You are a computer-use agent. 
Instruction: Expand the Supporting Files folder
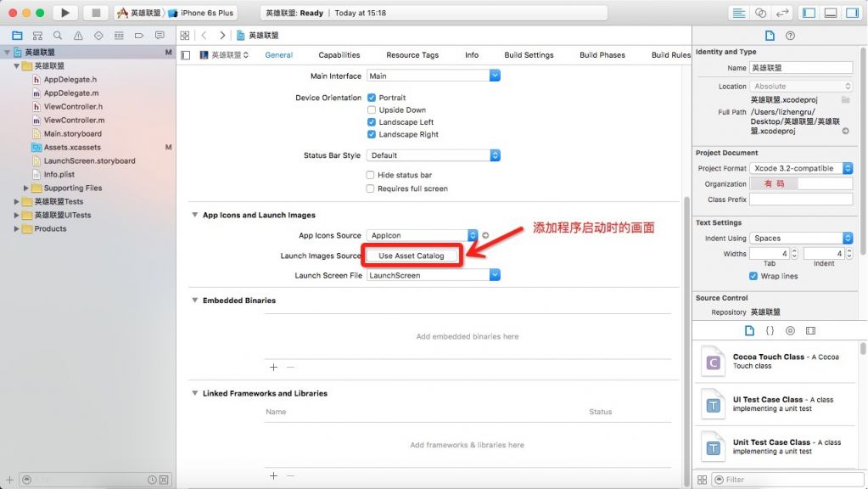26,188
